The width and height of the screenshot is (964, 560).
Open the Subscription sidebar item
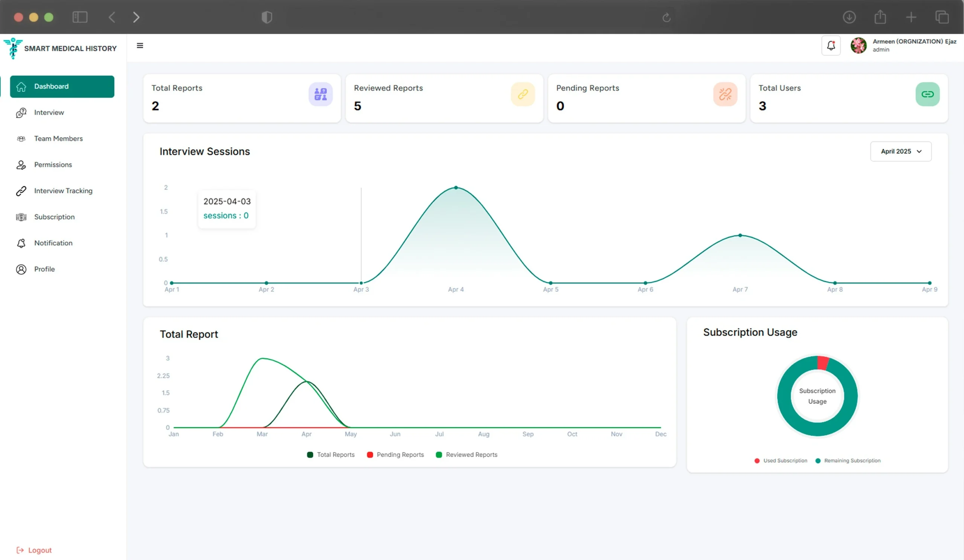(54, 217)
